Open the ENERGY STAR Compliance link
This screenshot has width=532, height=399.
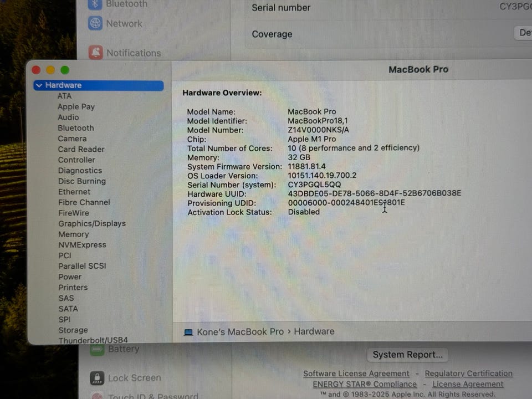click(x=365, y=384)
